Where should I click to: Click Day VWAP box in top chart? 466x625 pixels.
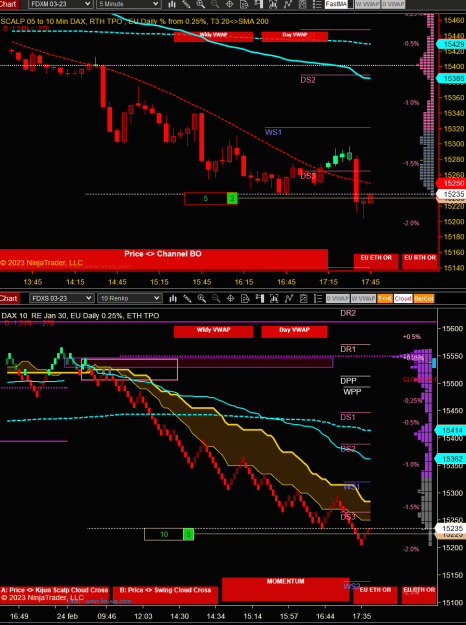295,36
